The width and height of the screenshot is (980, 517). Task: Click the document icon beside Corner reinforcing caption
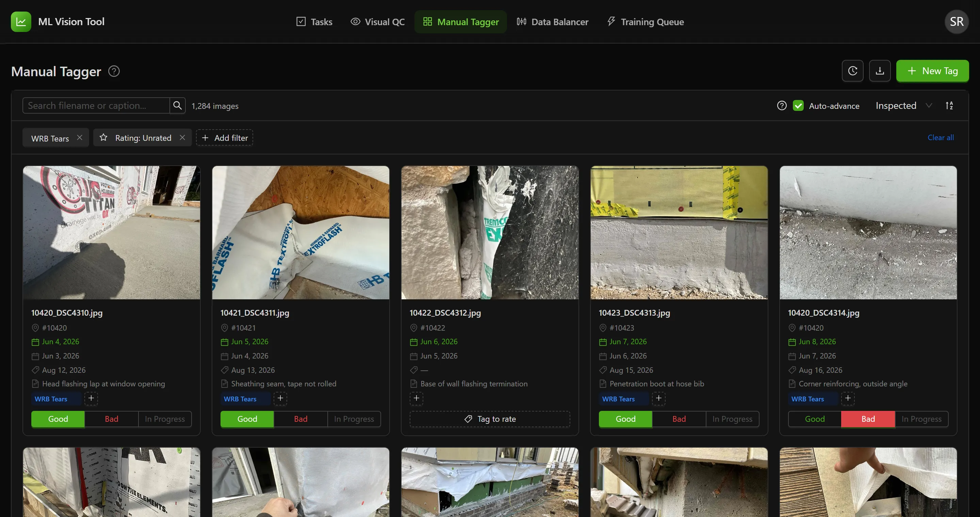coord(792,384)
